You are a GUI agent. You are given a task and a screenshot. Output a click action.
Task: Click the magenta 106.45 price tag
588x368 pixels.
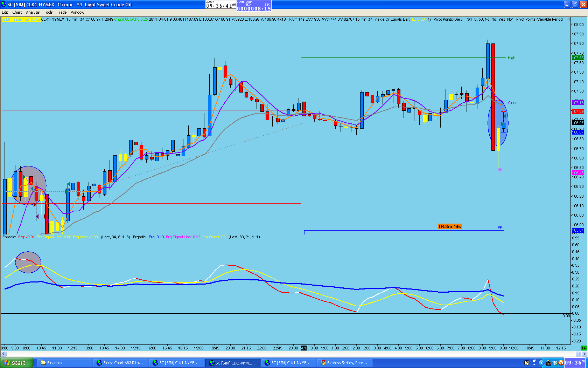click(x=578, y=173)
